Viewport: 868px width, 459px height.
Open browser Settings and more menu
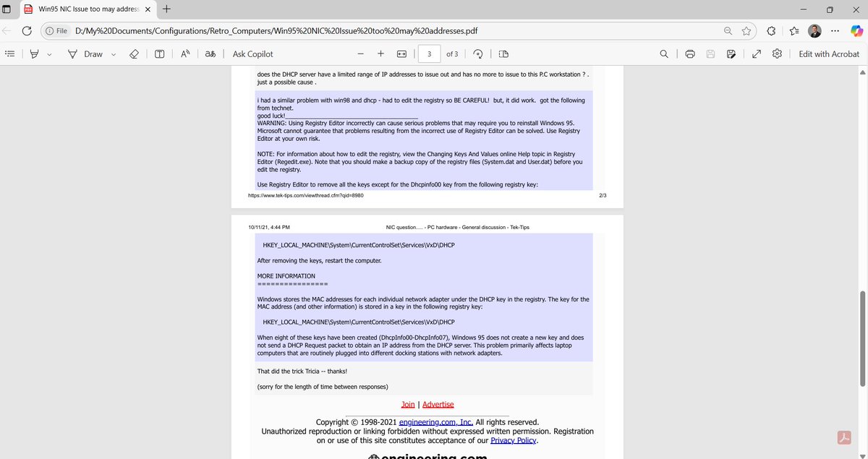(x=835, y=31)
